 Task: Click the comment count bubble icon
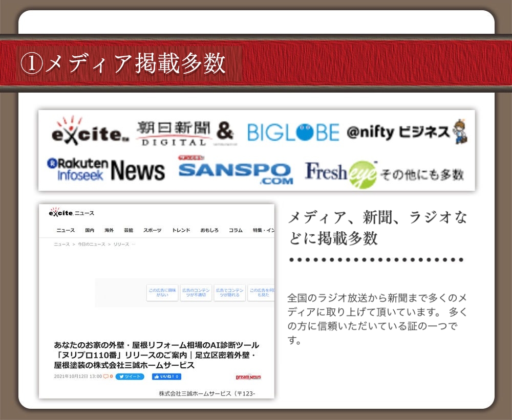107,377
